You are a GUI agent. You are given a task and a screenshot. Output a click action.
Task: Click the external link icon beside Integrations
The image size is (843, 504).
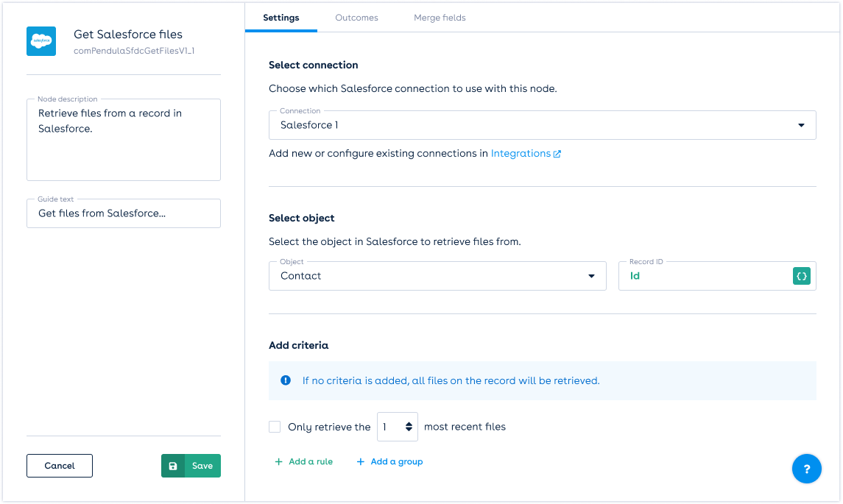pyautogui.click(x=557, y=154)
